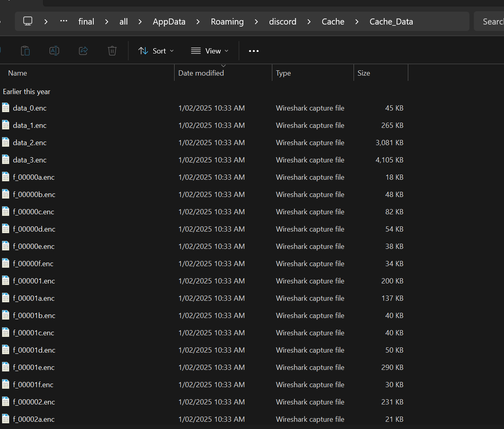Navigate to the AppData breadcrumb
This screenshot has height=429, width=504.
(169, 22)
